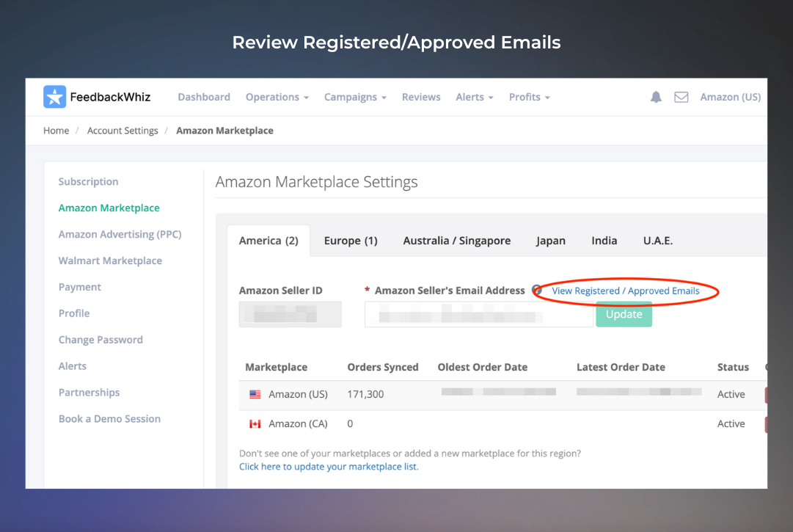Click link to update your marketplace list

tap(329, 466)
